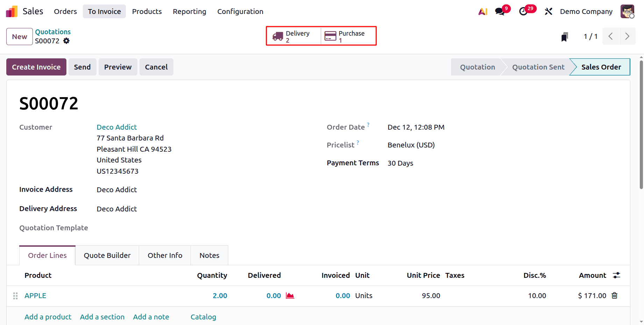Viewport: 644px width, 325px height.
Task: Open the Reporting menu
Action: point(189,12)
